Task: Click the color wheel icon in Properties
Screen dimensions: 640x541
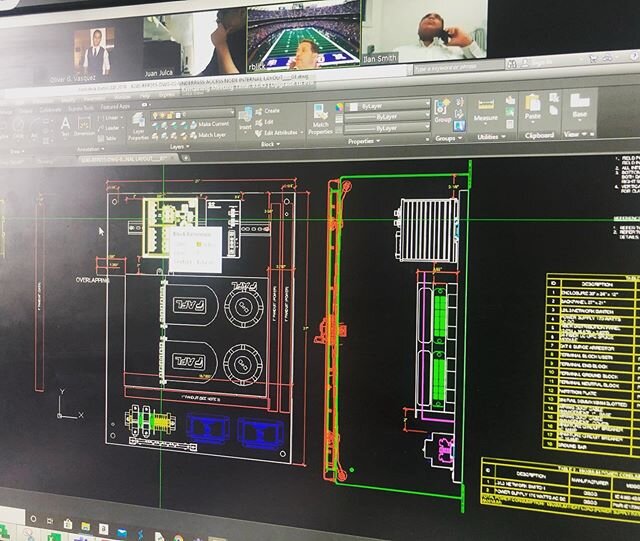Action: click(339, 107)
